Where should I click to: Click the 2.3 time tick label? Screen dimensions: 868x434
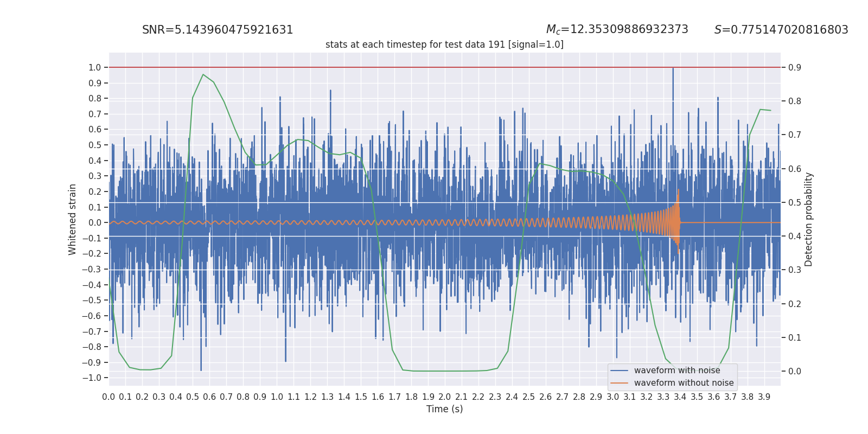point(495,397)
